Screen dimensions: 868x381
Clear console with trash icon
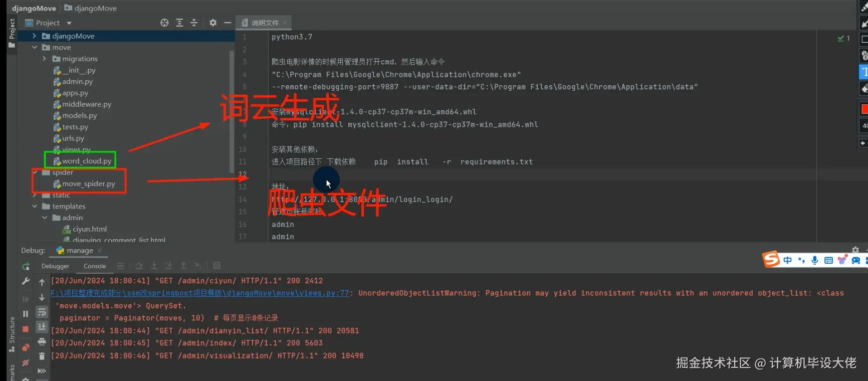[x=42, y=356]
